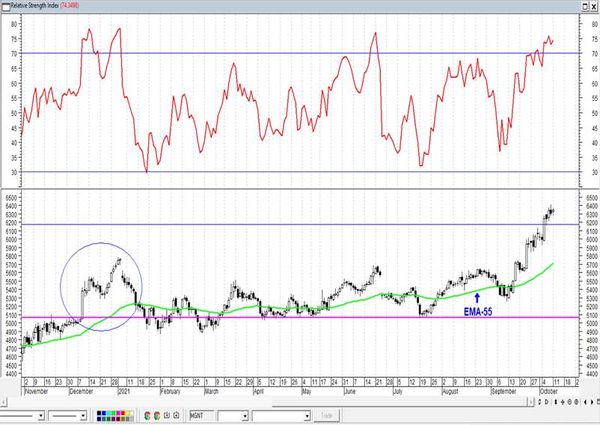Click the Relative Strength Index title text

tap(34, 6)
